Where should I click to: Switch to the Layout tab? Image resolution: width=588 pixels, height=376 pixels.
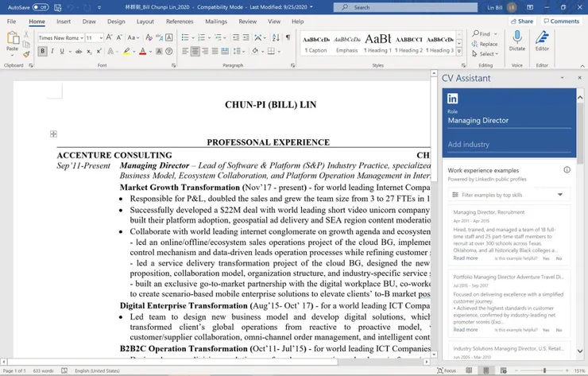[x=145, y=21]
